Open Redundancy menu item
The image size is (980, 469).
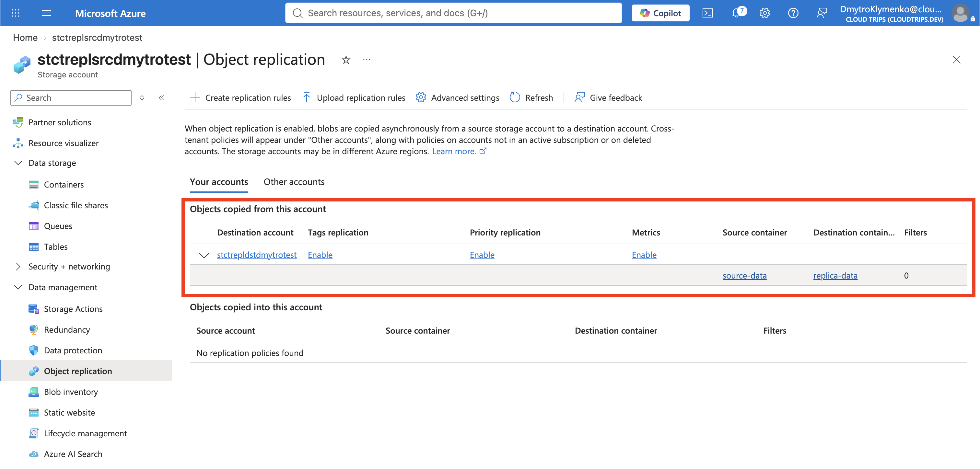(x=67, y=329)
